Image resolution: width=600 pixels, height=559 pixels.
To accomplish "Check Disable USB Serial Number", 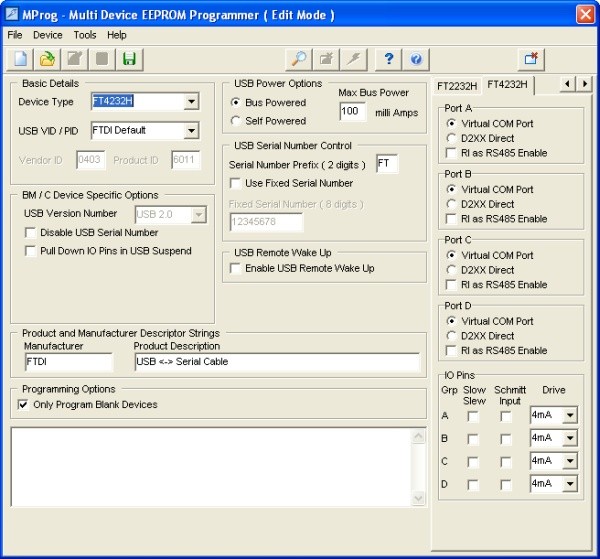I will point(30,233).
